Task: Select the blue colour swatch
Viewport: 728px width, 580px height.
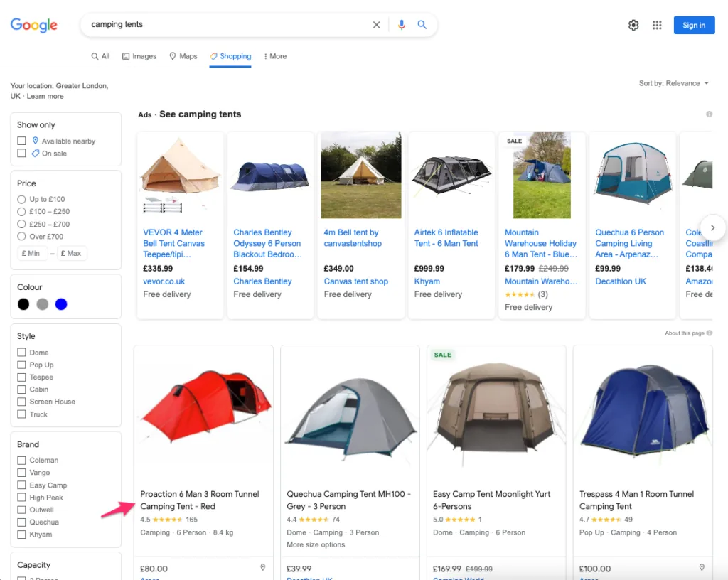Action: (x=61, y=304)
